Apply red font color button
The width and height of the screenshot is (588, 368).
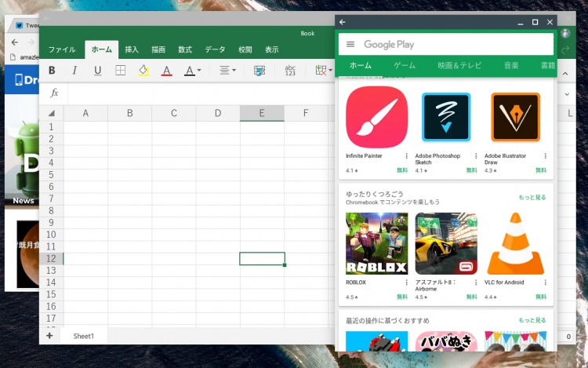pos(166,70)
